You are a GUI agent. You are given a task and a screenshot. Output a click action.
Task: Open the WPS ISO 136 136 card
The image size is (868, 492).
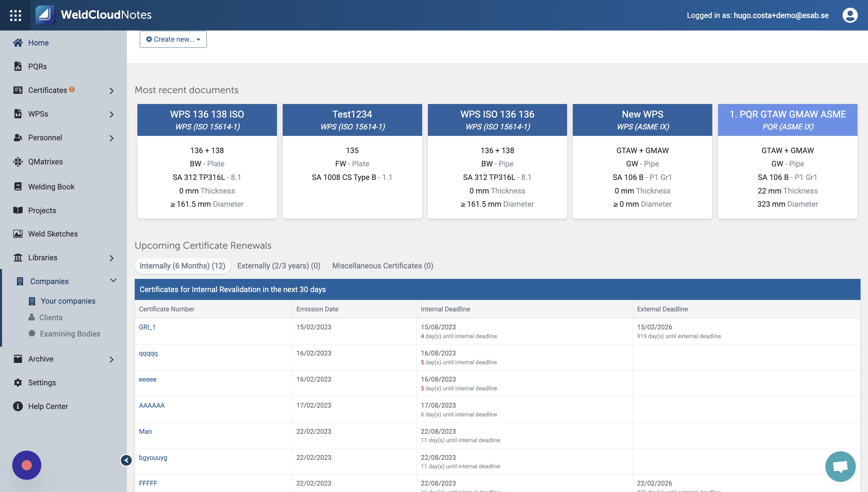pyautogui.click(x=497, y=161)
